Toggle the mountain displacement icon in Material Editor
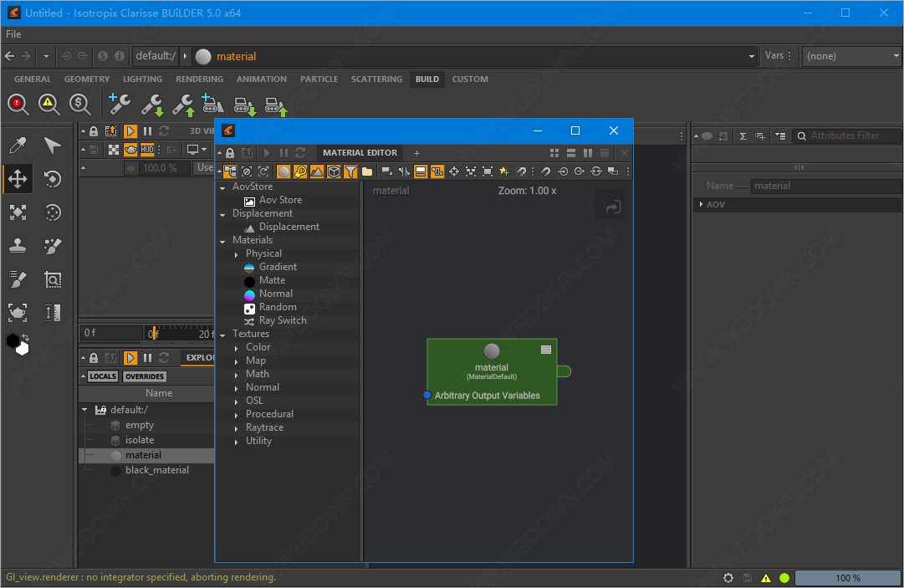The height and width of the screenshot is (588, 904). point(316,171)
